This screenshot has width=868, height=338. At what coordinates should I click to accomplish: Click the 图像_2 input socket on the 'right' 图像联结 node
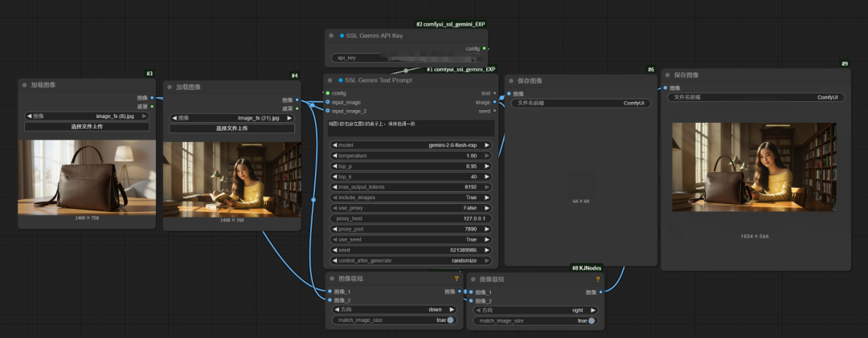(x=471, y=301)
